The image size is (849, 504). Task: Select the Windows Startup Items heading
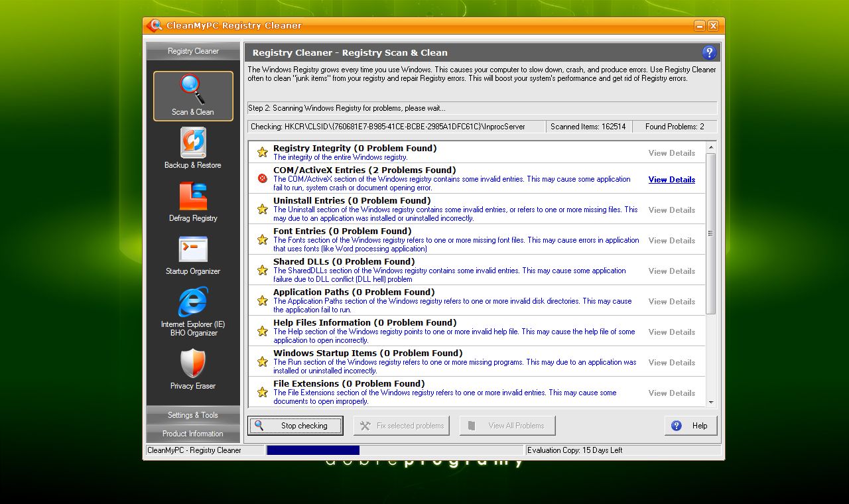368,353
